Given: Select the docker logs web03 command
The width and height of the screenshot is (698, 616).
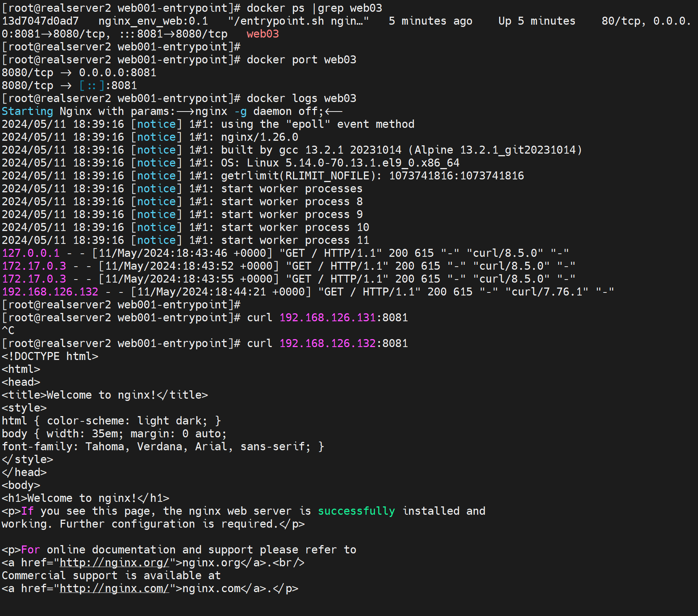Looking at the screenshot, I should (301, 98).
